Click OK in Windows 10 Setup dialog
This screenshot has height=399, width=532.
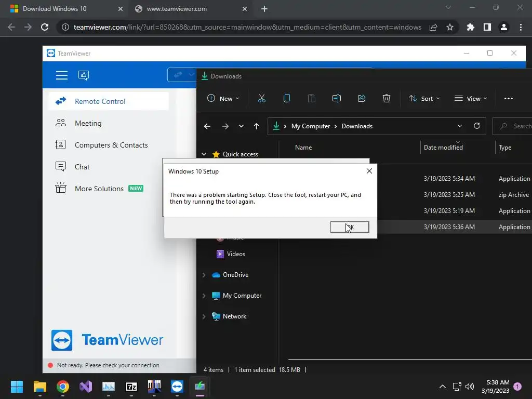350,227
